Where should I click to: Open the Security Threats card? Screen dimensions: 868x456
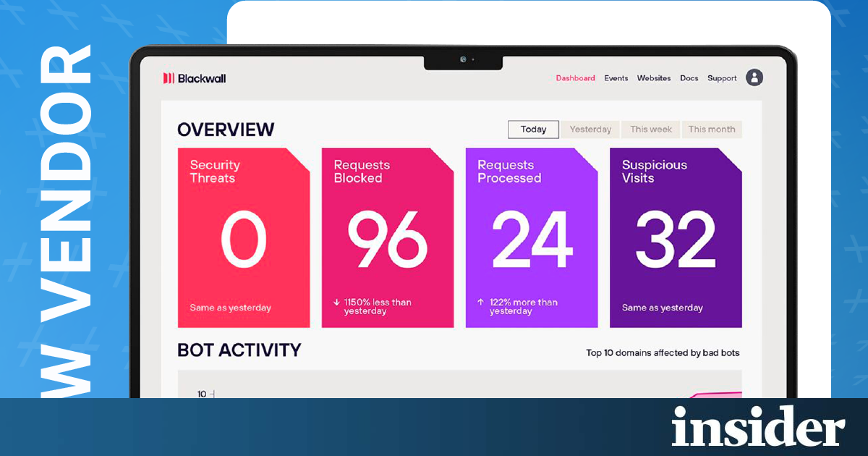pos(244,237)
